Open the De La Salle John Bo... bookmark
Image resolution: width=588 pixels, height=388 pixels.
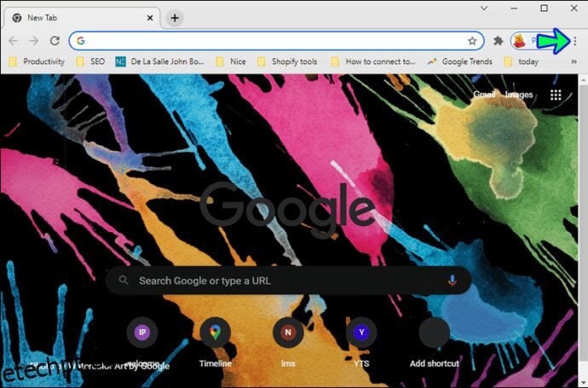[x=160, y=61]
